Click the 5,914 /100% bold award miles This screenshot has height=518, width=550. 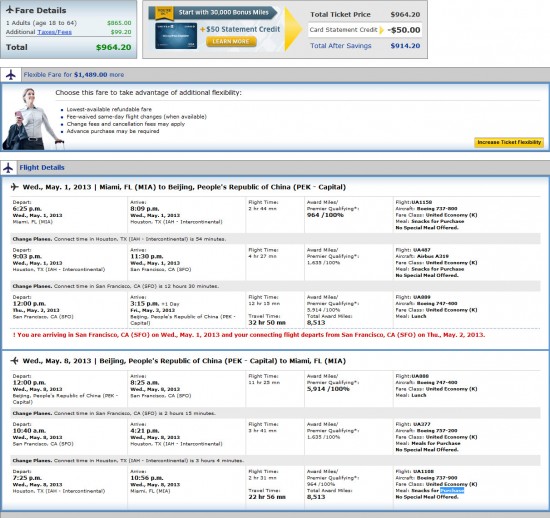[328, 389]
